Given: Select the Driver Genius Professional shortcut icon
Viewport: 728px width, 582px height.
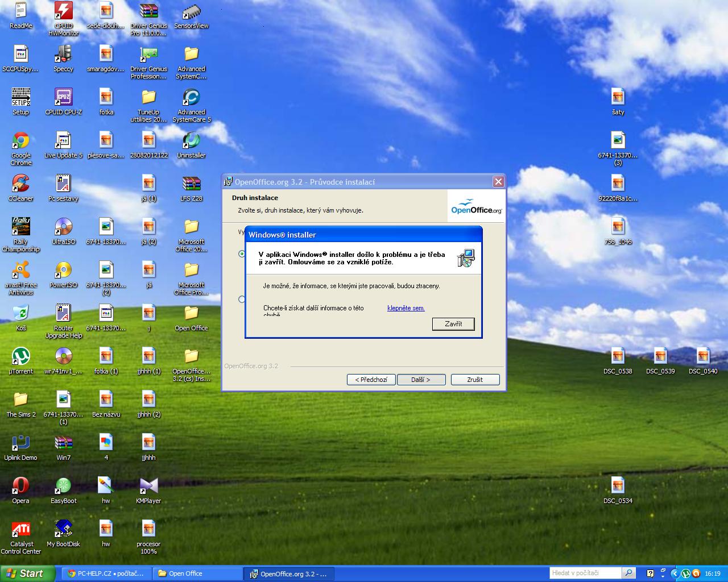Looking at the screenshot, I should coord(148,62).
